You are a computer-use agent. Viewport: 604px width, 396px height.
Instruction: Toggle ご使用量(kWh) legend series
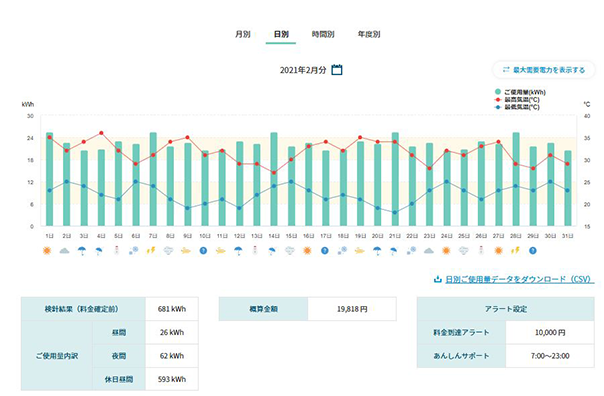point(520,92)
